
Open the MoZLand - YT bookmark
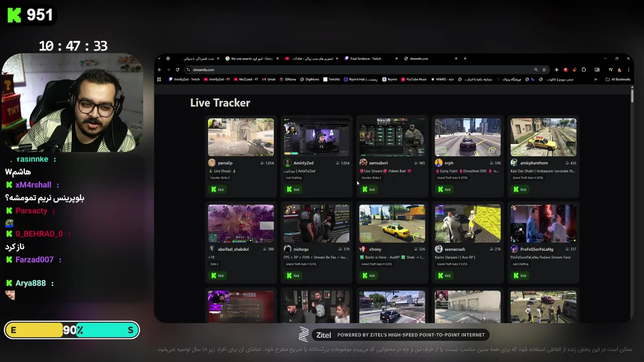[x=246, y=79]
